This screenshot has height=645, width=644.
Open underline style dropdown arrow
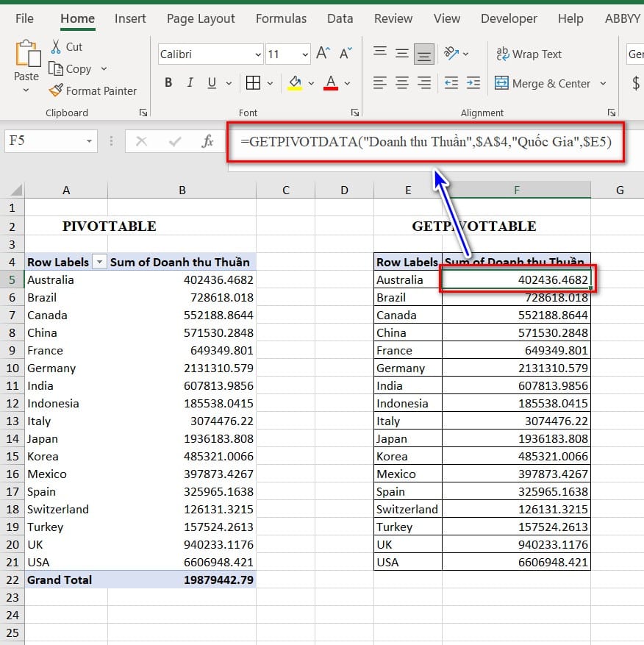229,84
